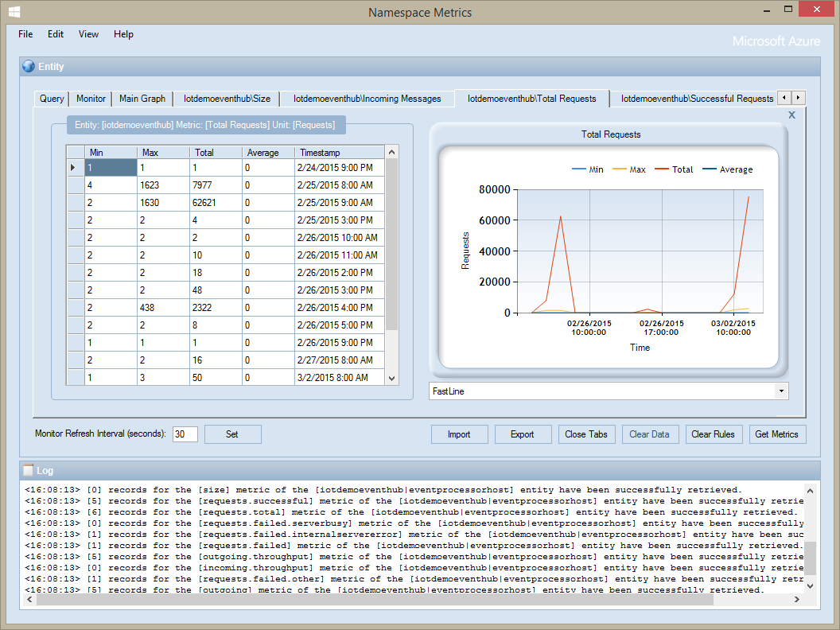Click the Log panel header icon
The image size is (840, 630).
click(29, 470)
